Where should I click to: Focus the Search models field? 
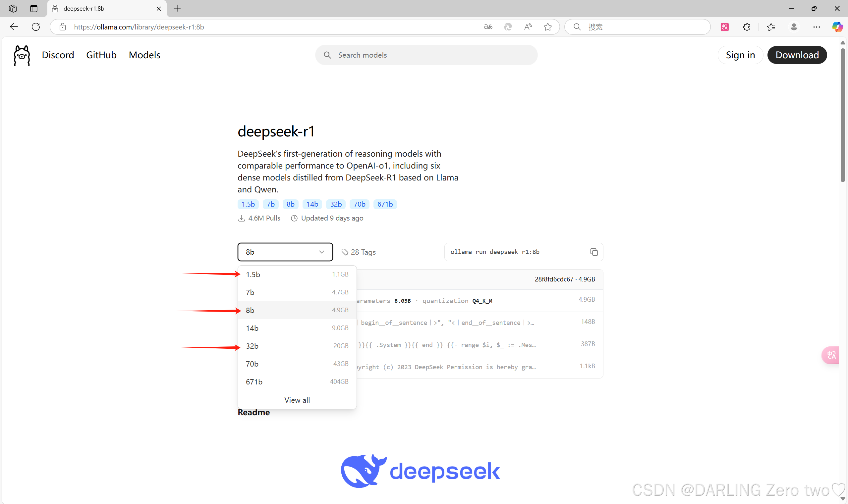426,55
